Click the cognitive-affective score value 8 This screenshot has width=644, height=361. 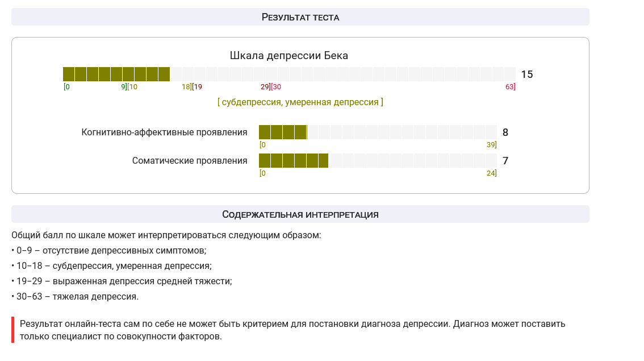[505, 132]
